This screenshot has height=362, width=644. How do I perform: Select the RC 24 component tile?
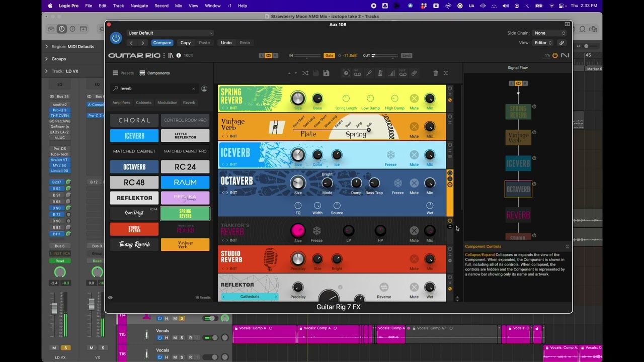pyautogui.click(x=185, y=167)
